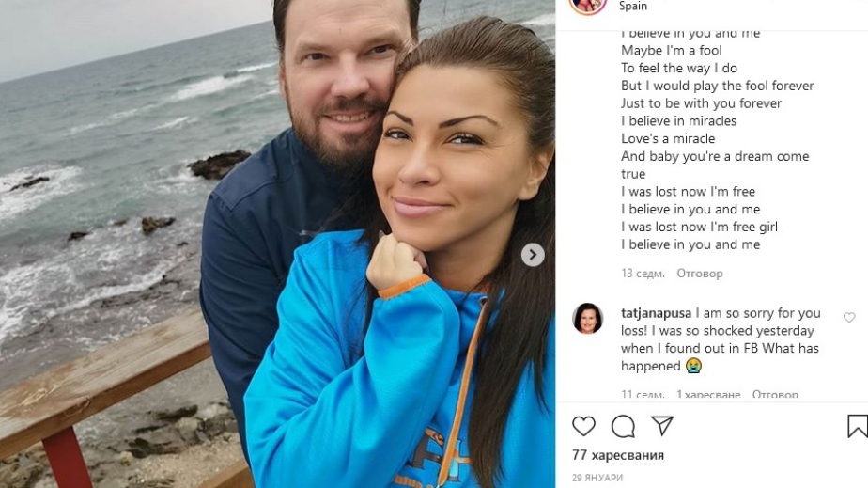Screen dimensions: 868x488
Task: Open the post author's avatar
Action: pyautogui.click(x=588, y=6)
